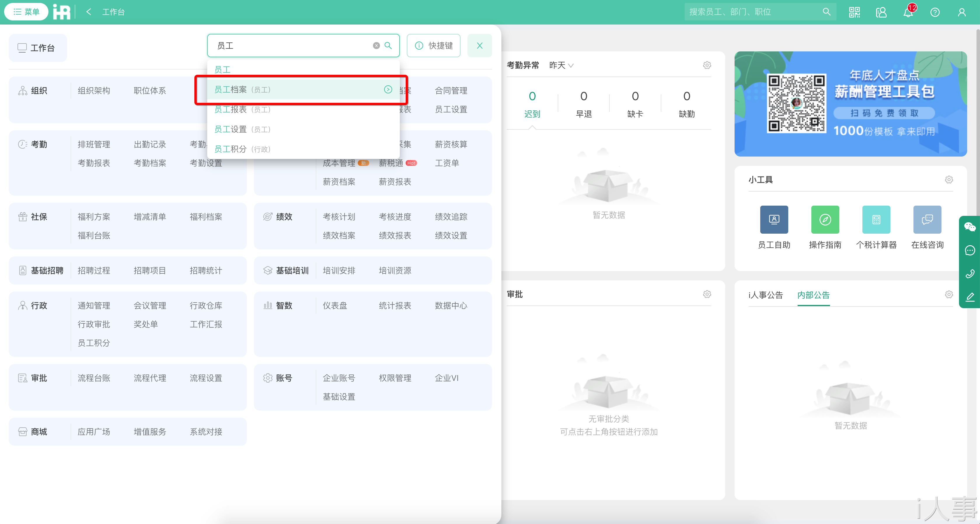Viewport: 980px width, 524px height.
Task: Open 流程台账 menu link
Action: 94,378
